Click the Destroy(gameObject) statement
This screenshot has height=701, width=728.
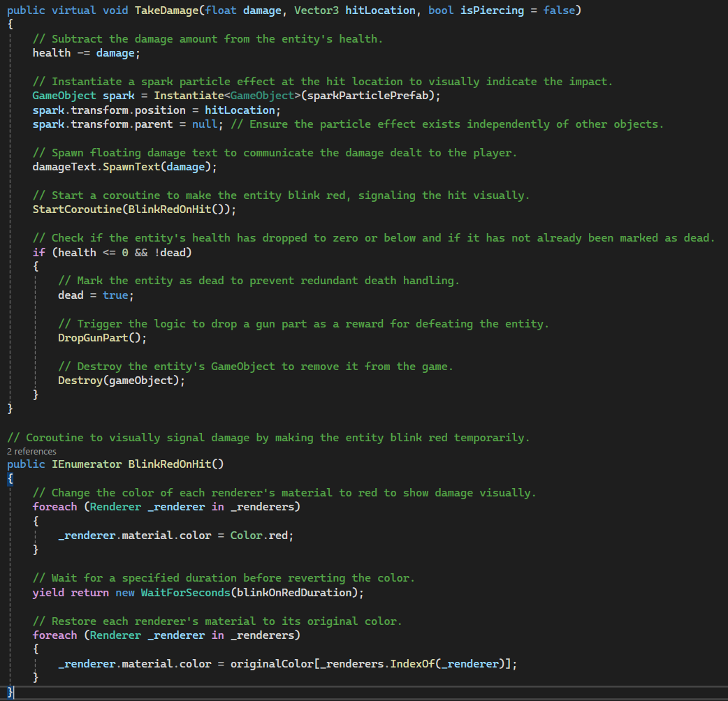coord(121,381)
